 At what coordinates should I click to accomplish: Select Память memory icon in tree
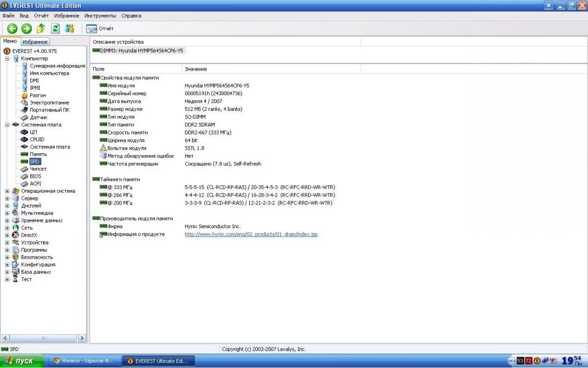click(24, 154)
